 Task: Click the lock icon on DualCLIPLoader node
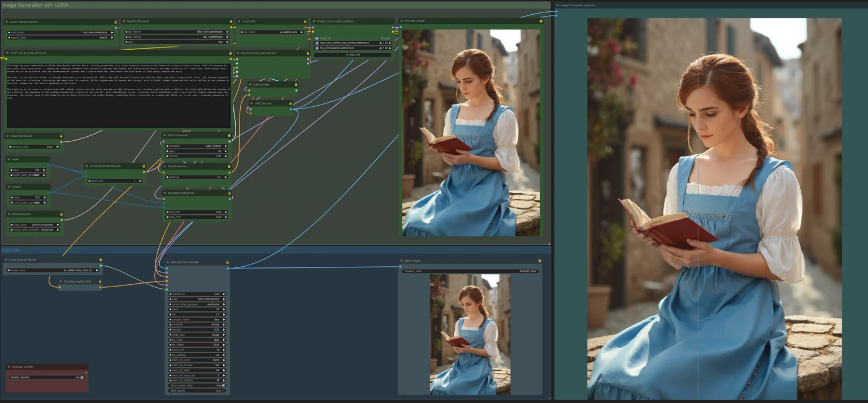coord(231,21)
